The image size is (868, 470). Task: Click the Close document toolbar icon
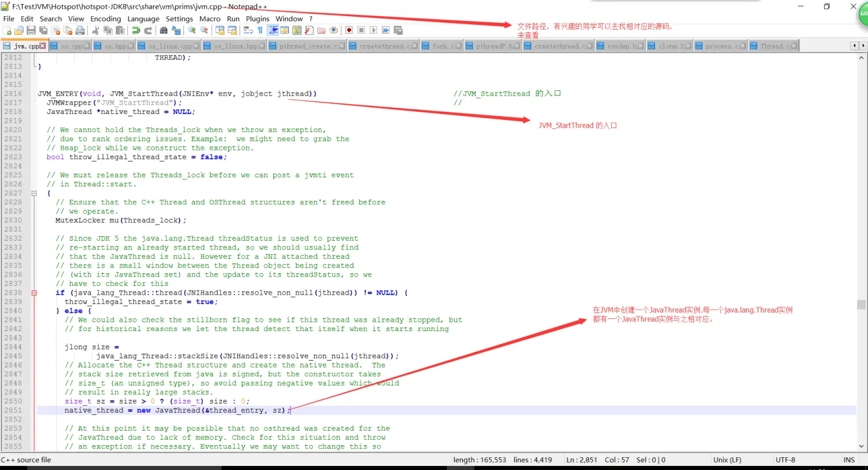tap(56, 30)
